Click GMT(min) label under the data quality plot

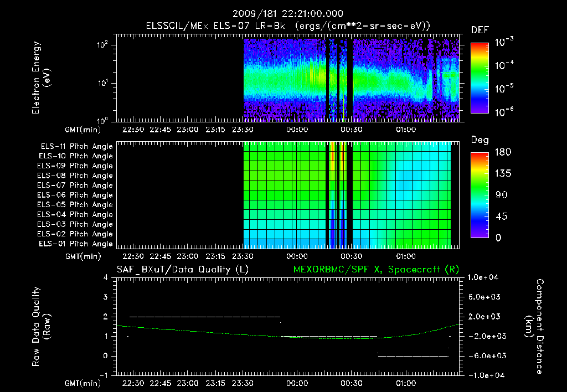[83, 383]
